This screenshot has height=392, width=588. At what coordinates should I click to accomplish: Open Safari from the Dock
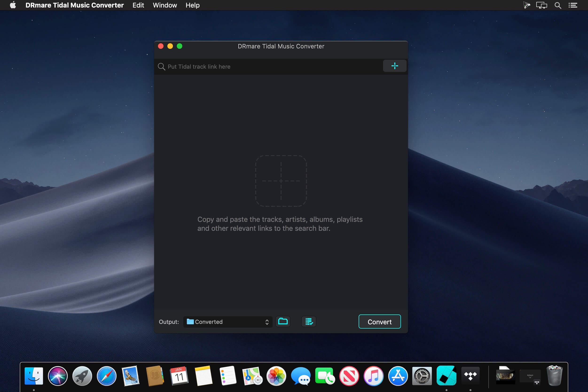(106, 376)
